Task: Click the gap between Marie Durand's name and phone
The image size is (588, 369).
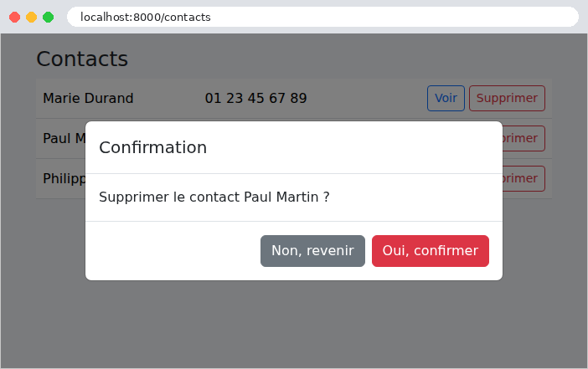Action: point(169,98)
